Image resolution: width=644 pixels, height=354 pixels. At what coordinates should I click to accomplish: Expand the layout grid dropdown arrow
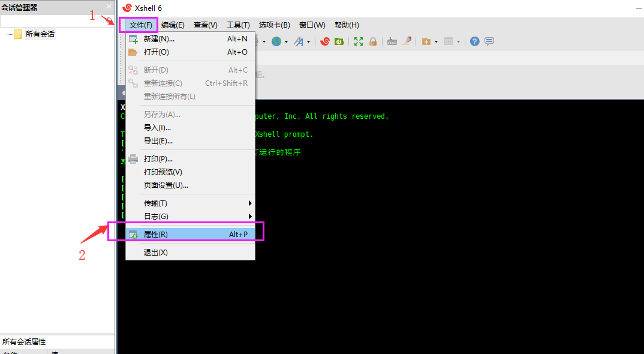tap(458, 41)
